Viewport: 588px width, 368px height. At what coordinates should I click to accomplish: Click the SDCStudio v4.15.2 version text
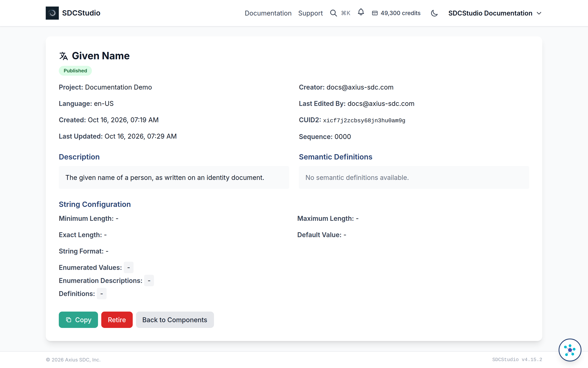(x=517, y=359)
